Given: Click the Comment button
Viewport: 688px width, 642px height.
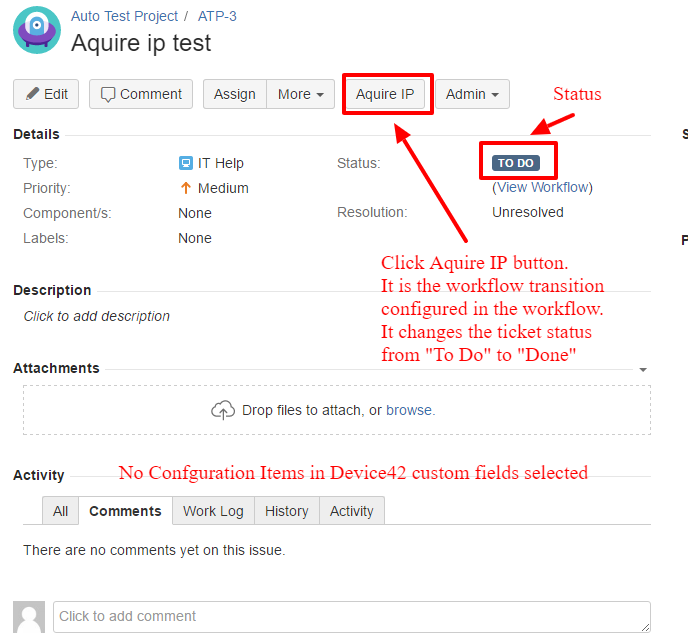Looking at the screenshot, I should 141,94.
